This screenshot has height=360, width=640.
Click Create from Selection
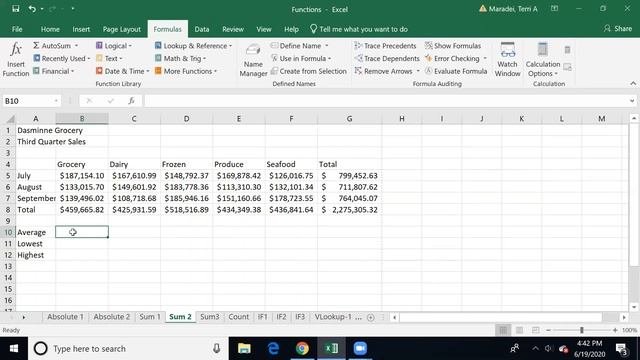(309, 71)
